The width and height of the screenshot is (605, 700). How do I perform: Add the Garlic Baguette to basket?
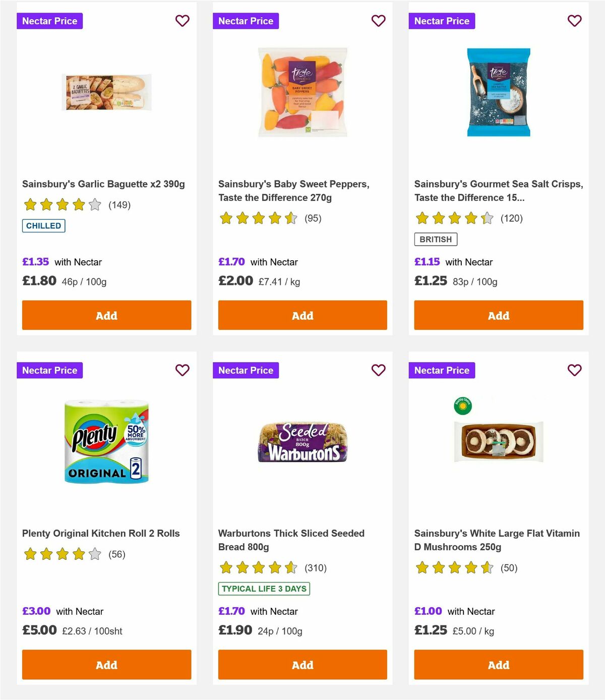[x=106, y=315]
